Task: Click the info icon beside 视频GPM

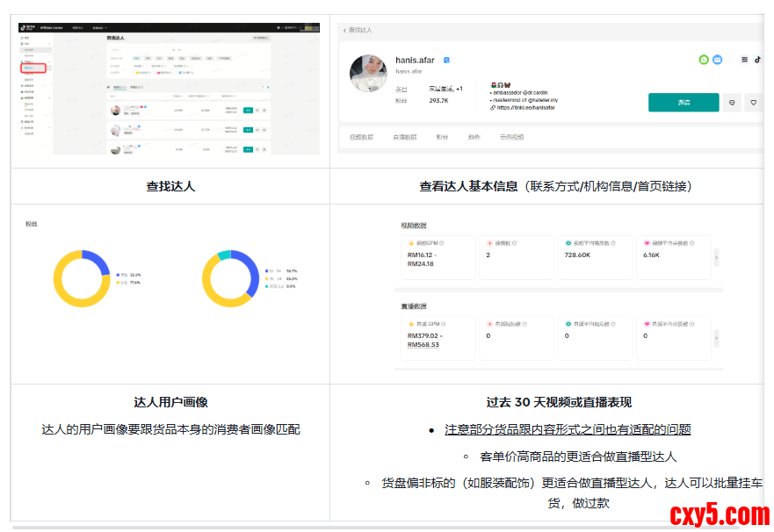Action: click(x=442, y=243)
